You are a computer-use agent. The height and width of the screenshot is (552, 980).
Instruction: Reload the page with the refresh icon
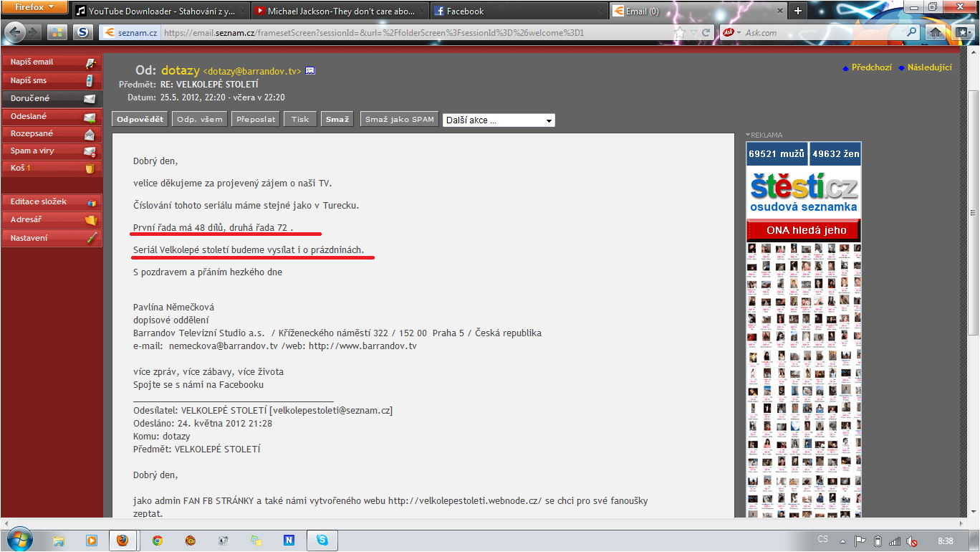[706, 32]
